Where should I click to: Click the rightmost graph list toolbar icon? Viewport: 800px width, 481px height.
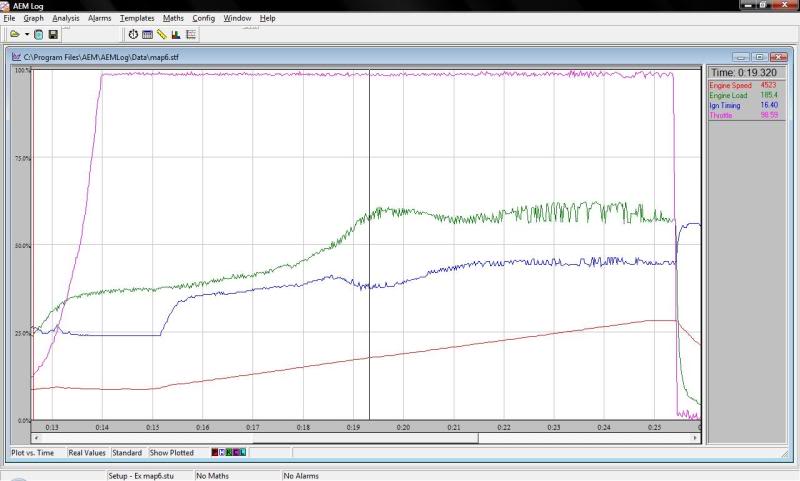coord(191,34)
